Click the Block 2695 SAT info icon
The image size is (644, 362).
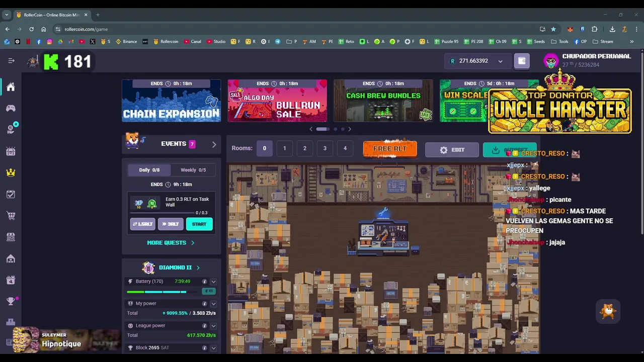click(x=204, y=348)
